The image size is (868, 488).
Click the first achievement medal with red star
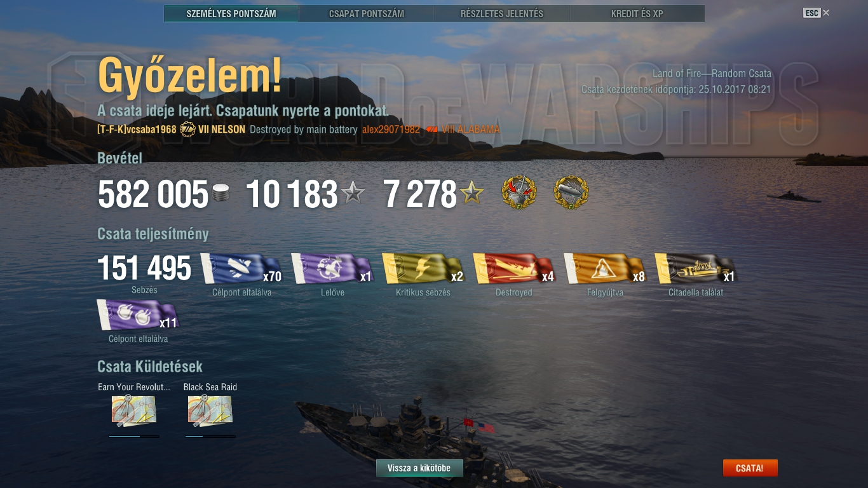pos(519,193)
